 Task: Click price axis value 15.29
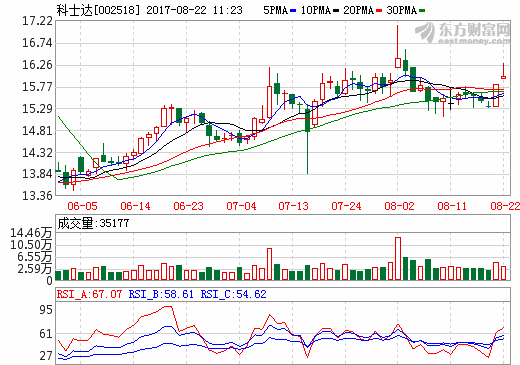37,109
